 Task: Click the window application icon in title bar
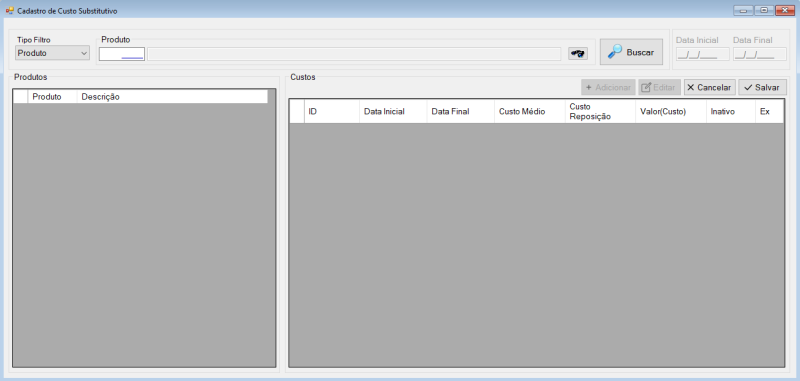coord(9,10)
